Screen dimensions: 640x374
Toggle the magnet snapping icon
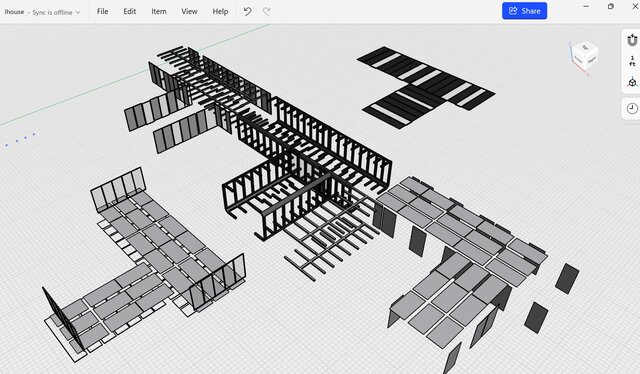click(632, 40)
